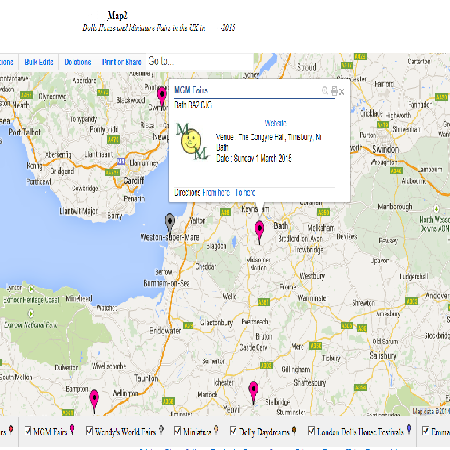Open Print or Share option

(122, 62)
